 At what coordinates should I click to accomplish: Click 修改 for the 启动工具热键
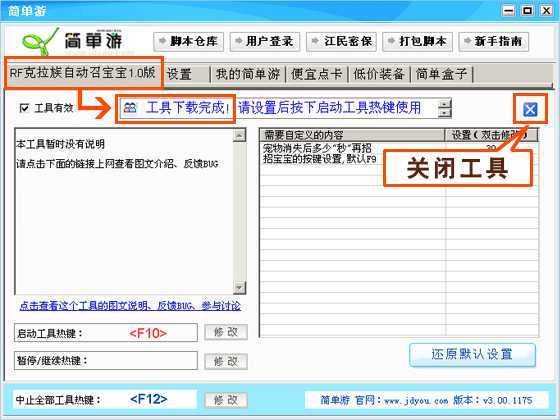click(226, 332)
